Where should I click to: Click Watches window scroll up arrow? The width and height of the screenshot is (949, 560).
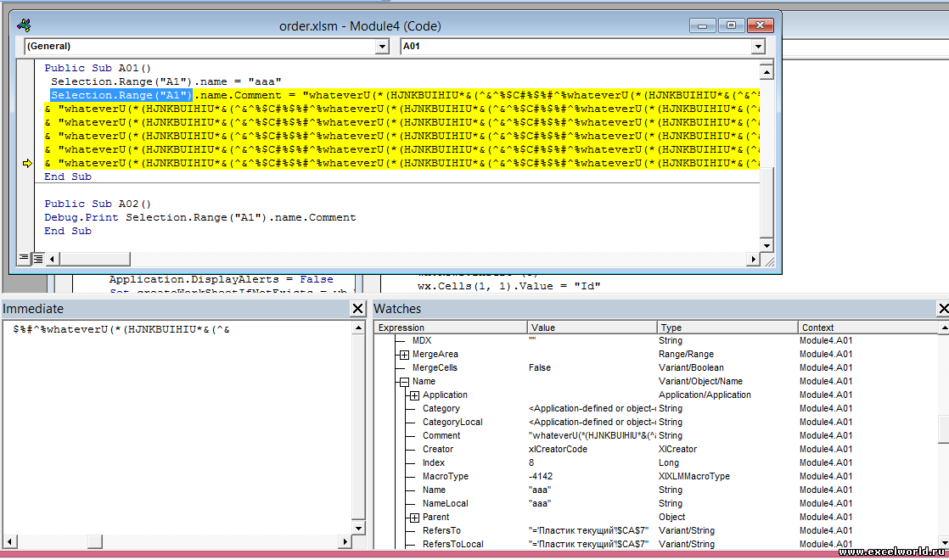944,328
